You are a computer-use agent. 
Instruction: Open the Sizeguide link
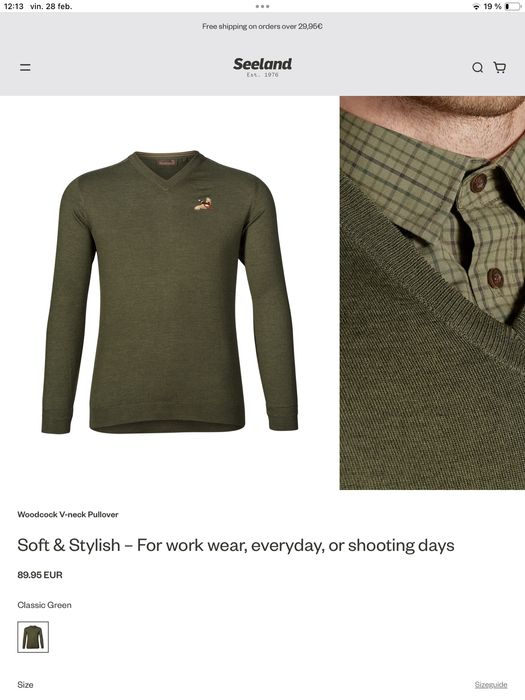click(x=491, y=684)
